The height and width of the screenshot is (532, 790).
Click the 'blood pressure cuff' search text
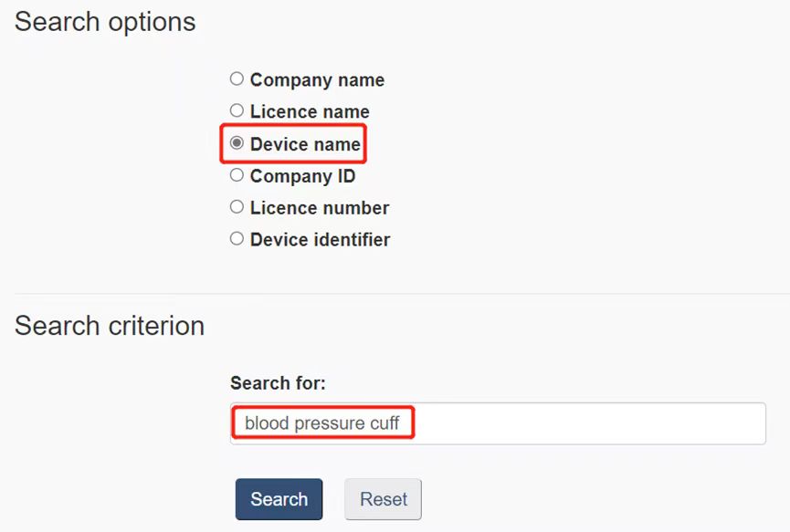321,423
